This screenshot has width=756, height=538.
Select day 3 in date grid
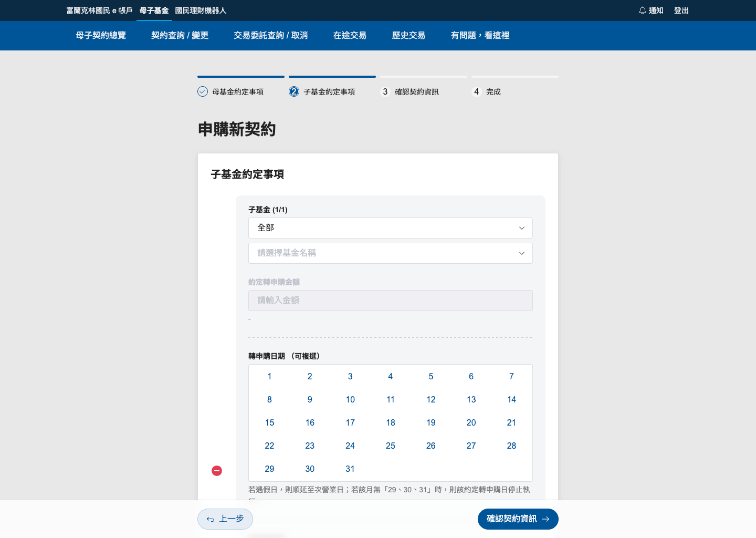[350, 376]
